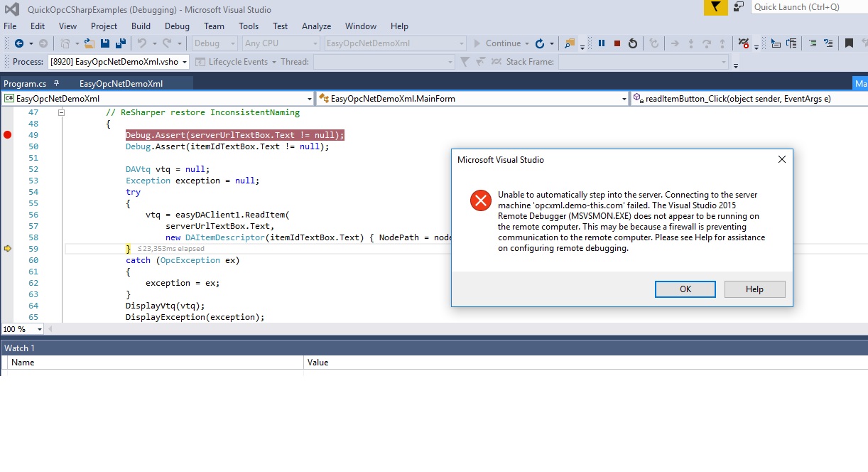This screenshot has width=868, height=472.
Task: Open the MainForm type navigation dropdown
Action: (x=472, y=99)
